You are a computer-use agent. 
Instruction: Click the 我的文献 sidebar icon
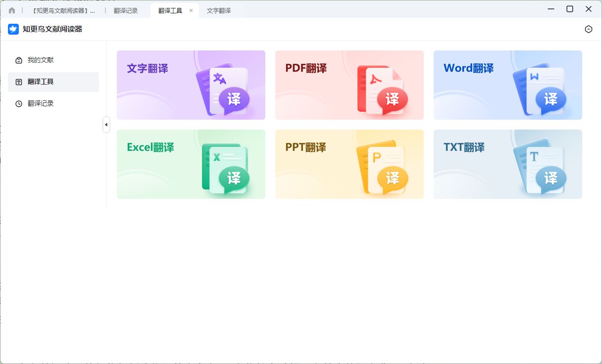[x=19, y=60]
